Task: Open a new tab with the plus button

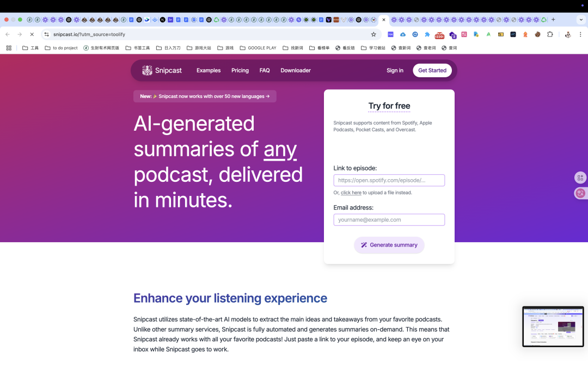Action: click(x=553, y=20)
